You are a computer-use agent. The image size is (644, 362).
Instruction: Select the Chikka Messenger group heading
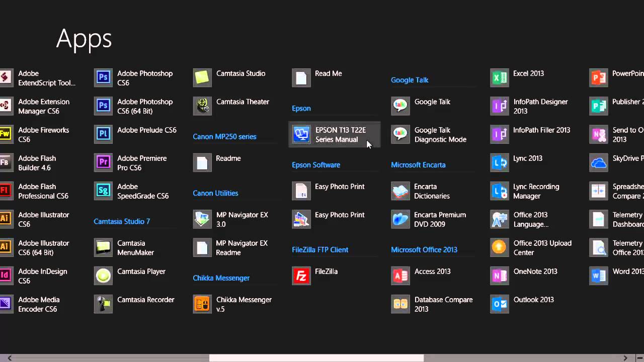tap(221, 278)
